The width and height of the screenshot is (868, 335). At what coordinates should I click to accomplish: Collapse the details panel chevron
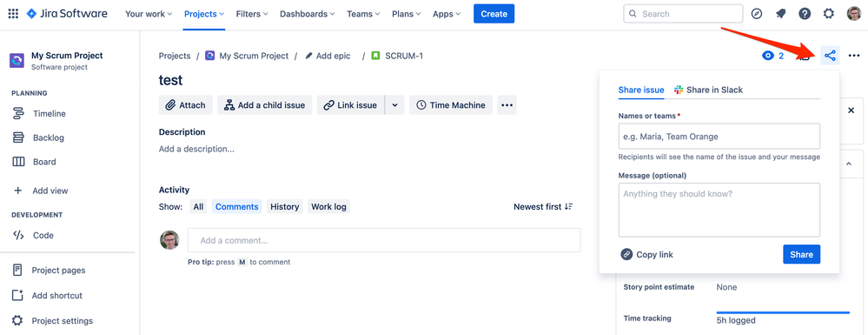[849, 164]
